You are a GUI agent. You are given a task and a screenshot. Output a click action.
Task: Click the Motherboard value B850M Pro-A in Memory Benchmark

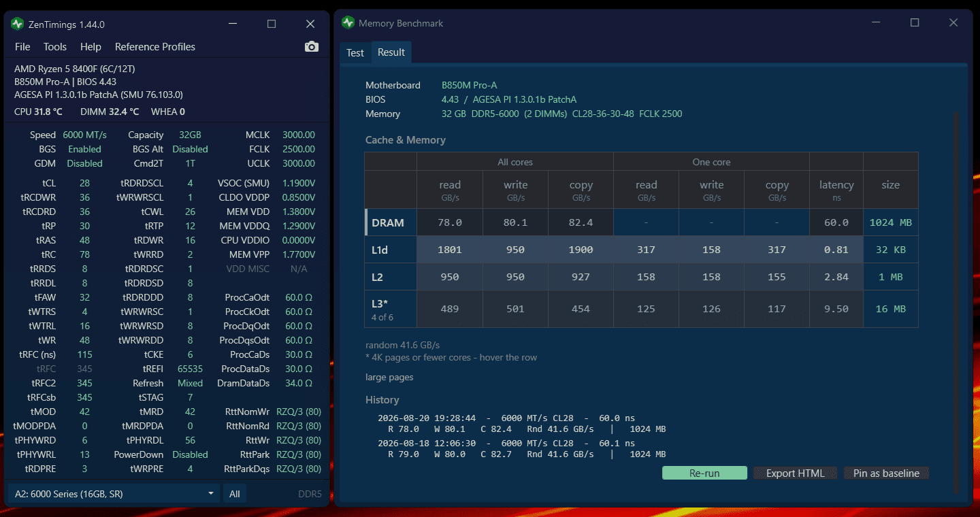(469, 85)
